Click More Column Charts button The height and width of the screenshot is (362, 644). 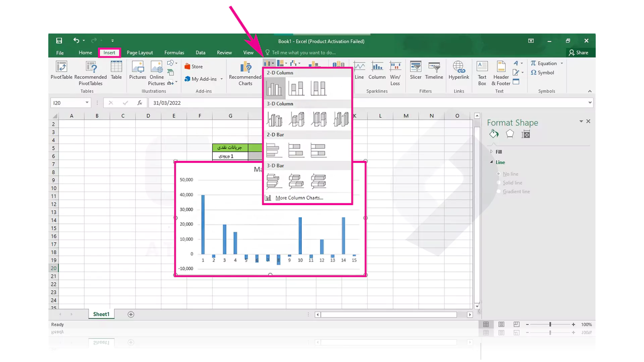[x=300, y=197]
